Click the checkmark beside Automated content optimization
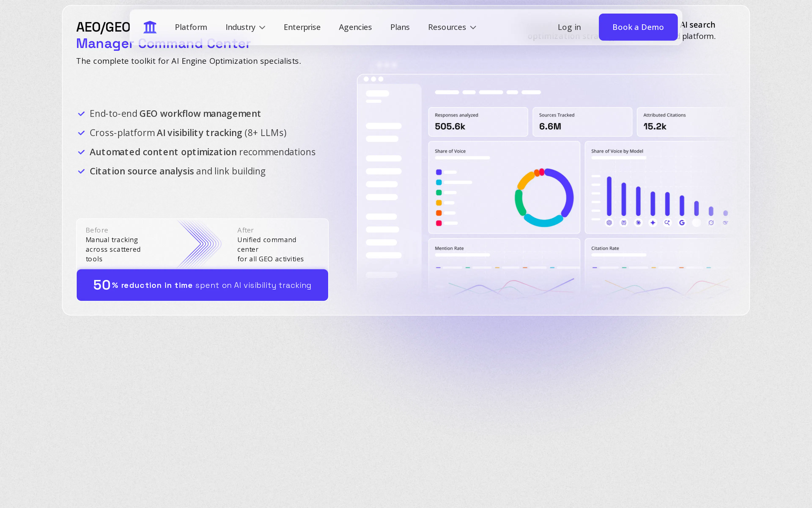 81,152
